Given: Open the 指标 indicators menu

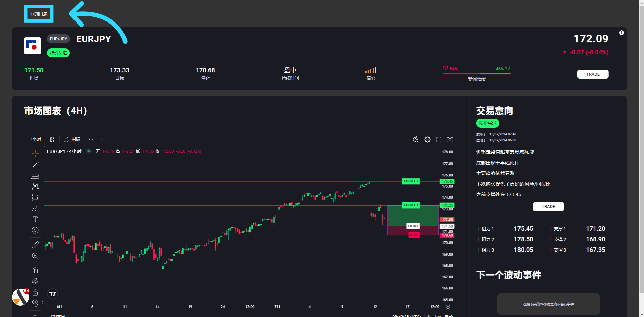Looking at the screenshot, I should (72, 139).
